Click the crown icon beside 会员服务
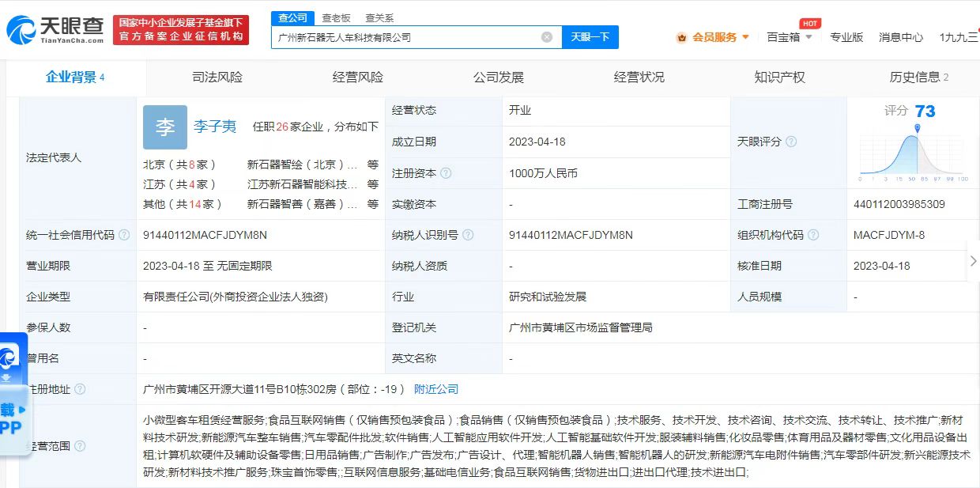 681,37
